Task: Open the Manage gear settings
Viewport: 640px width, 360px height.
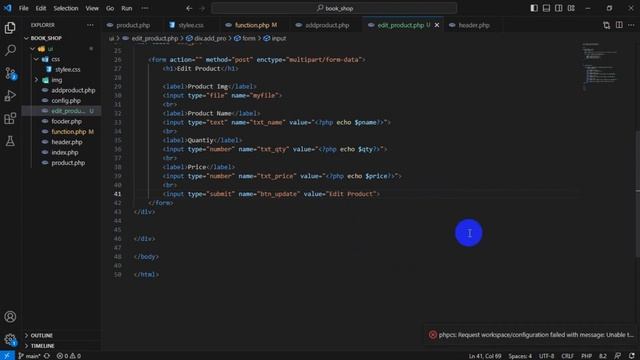Action: (10, 339)
